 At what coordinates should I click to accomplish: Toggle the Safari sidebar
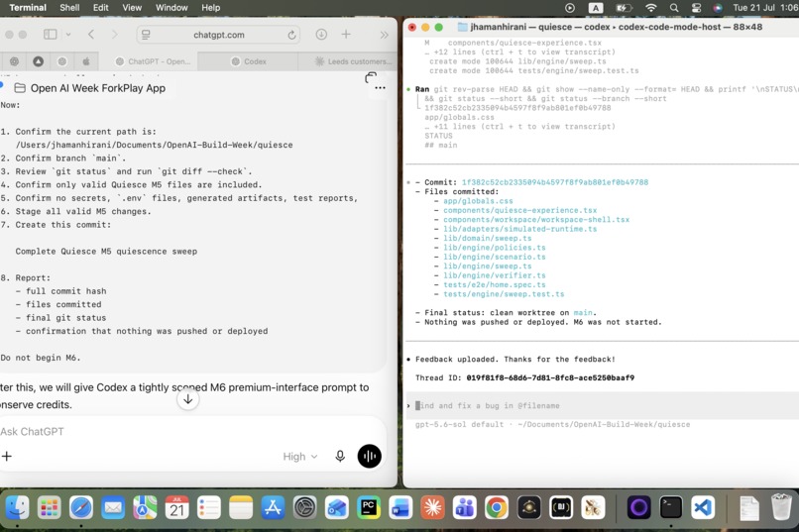click(x=50, y=34)
